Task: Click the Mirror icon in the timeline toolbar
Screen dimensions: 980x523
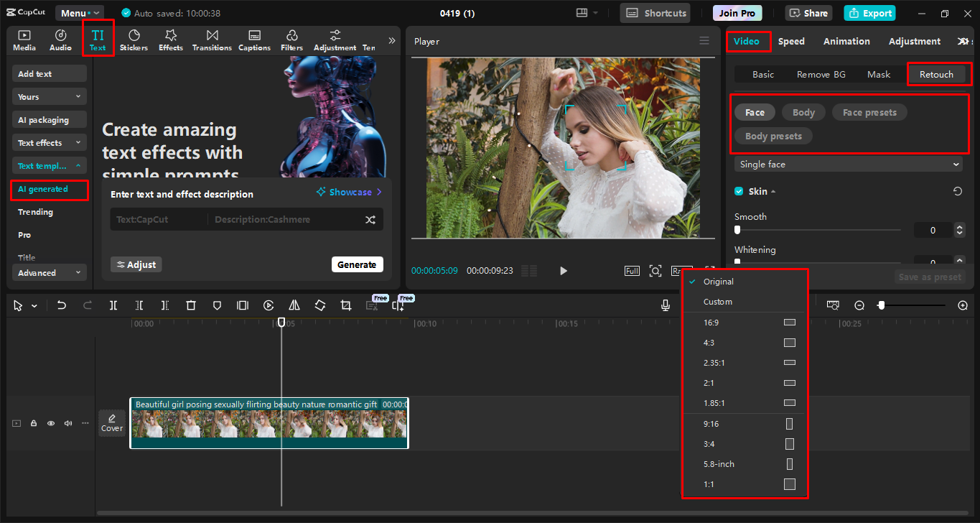Action: pos(294,305)
